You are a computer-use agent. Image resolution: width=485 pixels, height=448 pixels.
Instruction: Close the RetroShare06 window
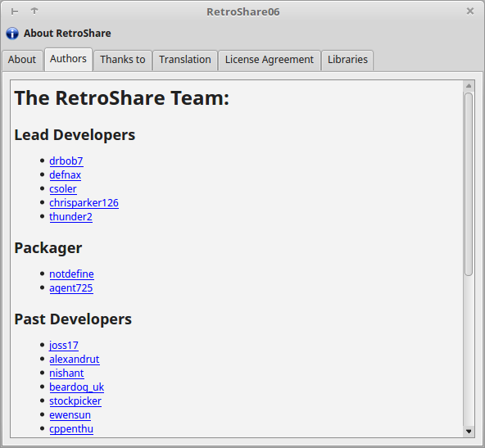tap(470, 11)
